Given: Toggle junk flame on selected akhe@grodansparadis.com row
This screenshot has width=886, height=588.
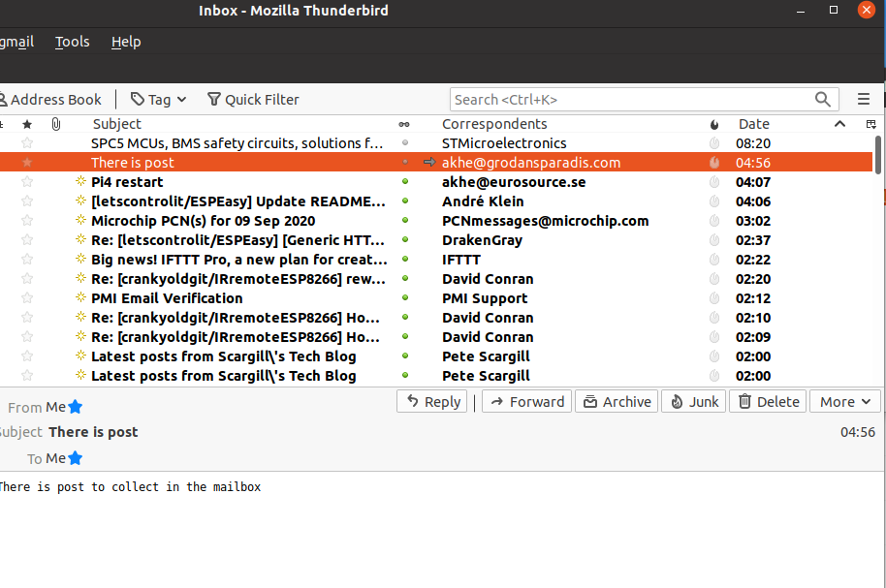Looking at the screenshot, I should pyautogui.click(x=714, y=163).
